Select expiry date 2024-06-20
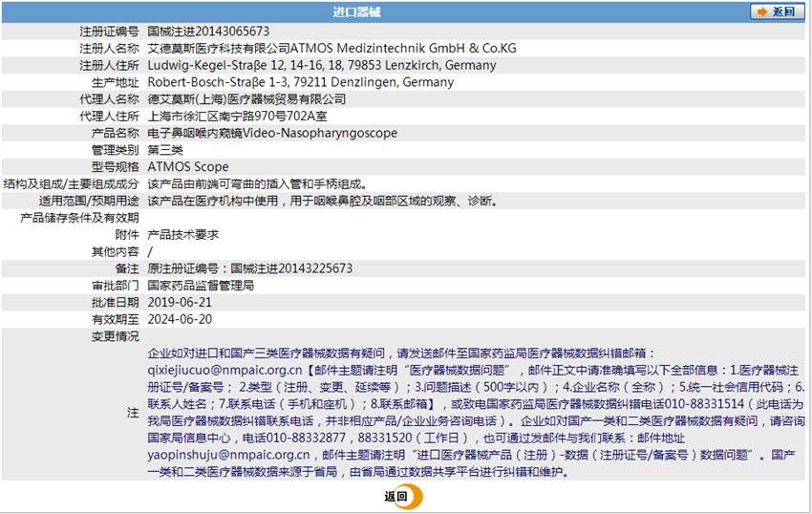 (x=180, y=319)
